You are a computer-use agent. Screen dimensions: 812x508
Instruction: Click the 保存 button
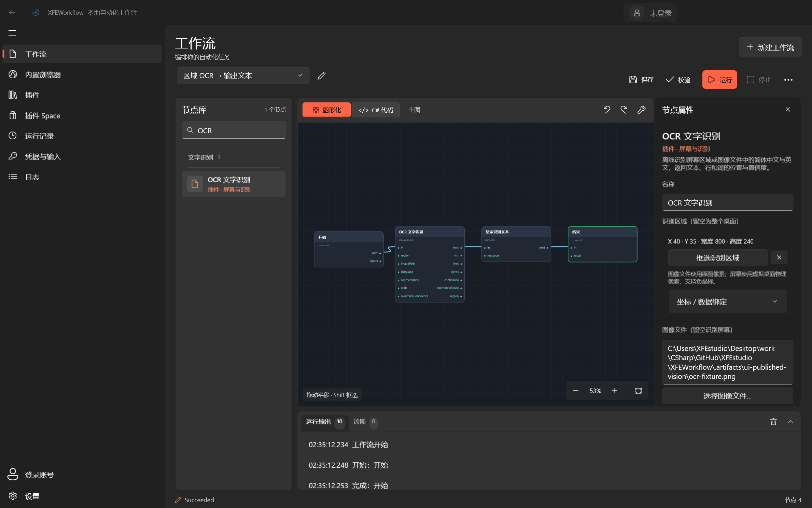click(641, 80)
